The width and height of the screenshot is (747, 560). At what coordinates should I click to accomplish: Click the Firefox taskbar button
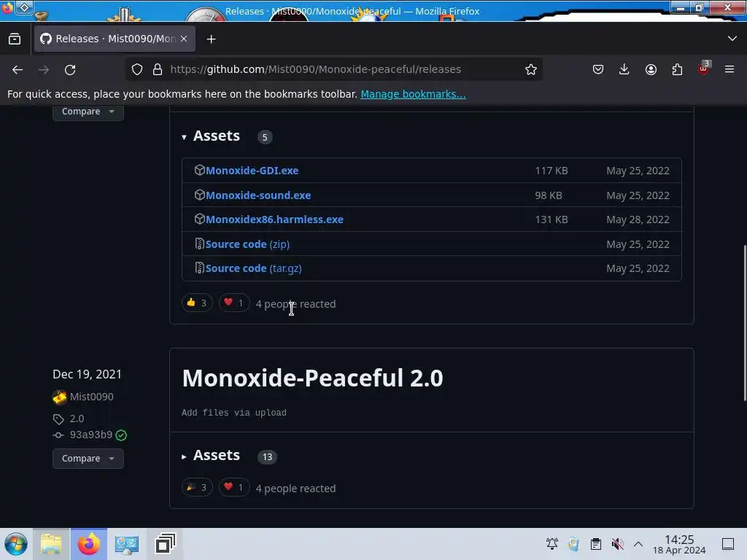tap(88, 544)
